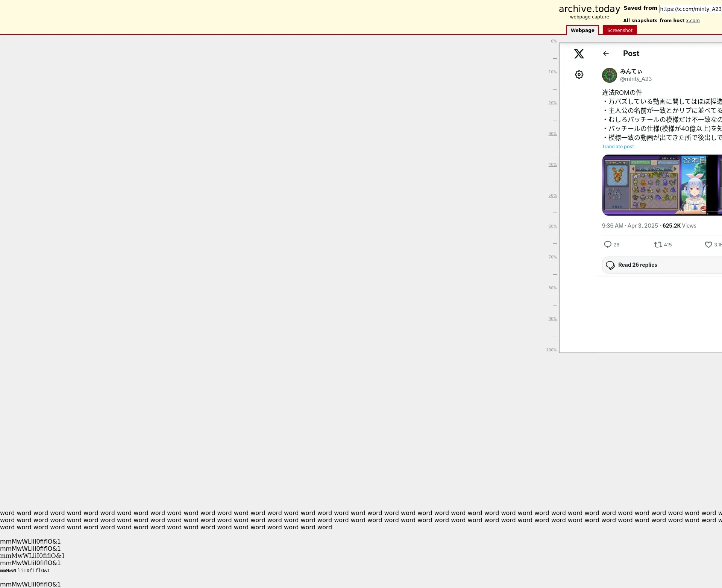Click the Saved from URL field
Screen dimensions: 722x588
click(x=690, y=9)
